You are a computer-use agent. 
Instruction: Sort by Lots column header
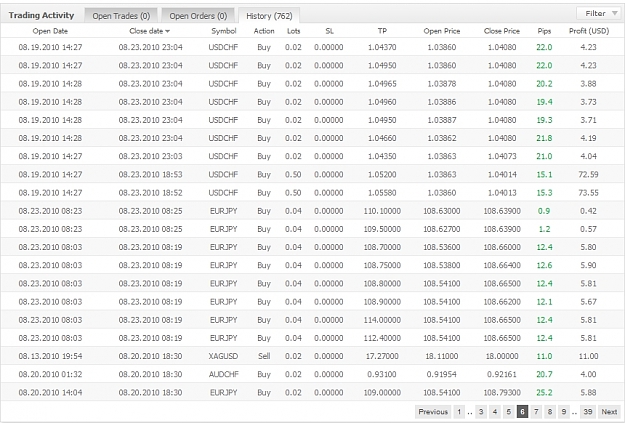(293, 31)
